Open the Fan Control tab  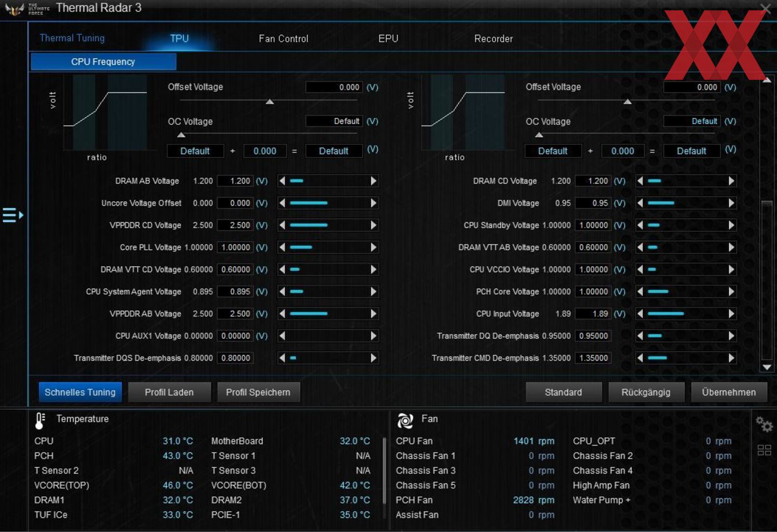283,38
